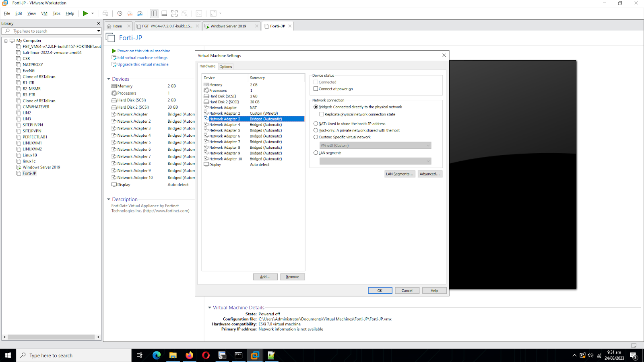Select Network Adapter 10 in device list

tap(253, 159)
